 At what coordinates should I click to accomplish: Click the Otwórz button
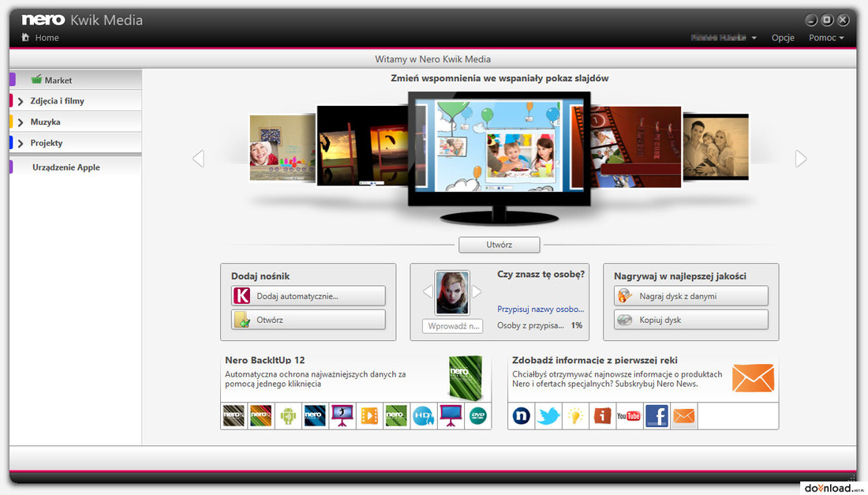coord(309,320)
